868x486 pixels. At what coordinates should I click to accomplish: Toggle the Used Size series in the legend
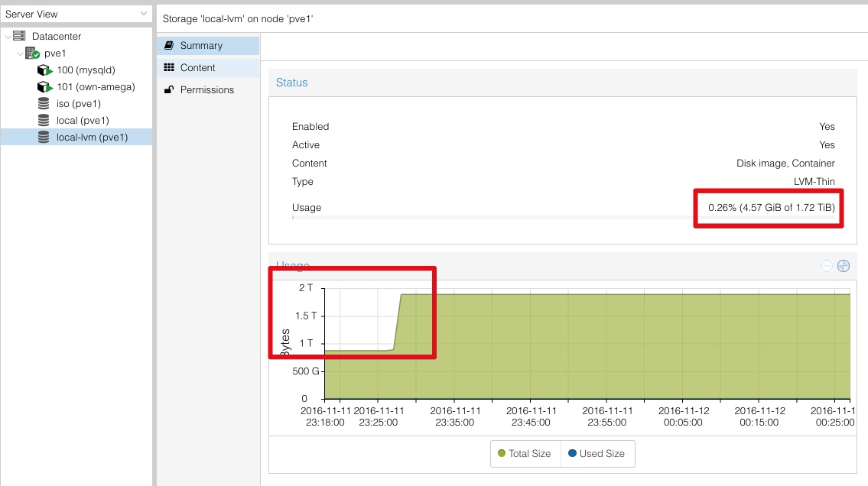click(597, 453)
